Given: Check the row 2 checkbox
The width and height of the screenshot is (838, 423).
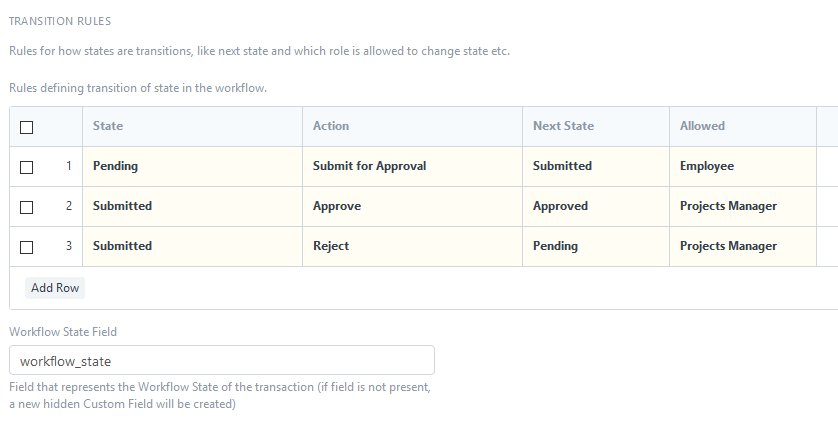Looking at the screenshot, I should [x=26, y=207].
